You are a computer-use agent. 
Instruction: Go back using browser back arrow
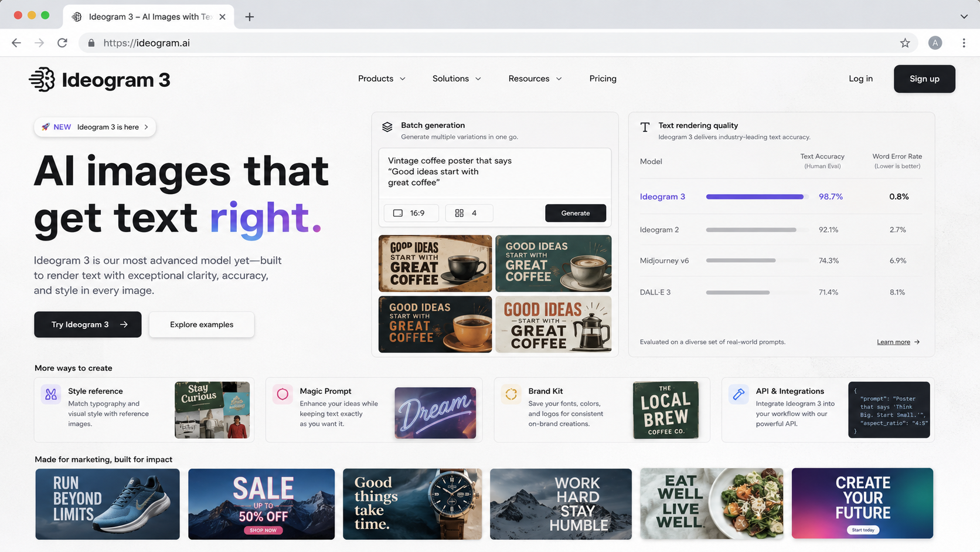point(16,43)
